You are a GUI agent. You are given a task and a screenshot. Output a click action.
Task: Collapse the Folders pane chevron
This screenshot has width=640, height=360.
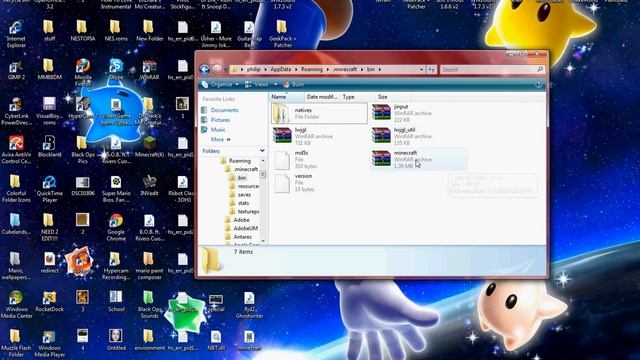tap(262, 151)
